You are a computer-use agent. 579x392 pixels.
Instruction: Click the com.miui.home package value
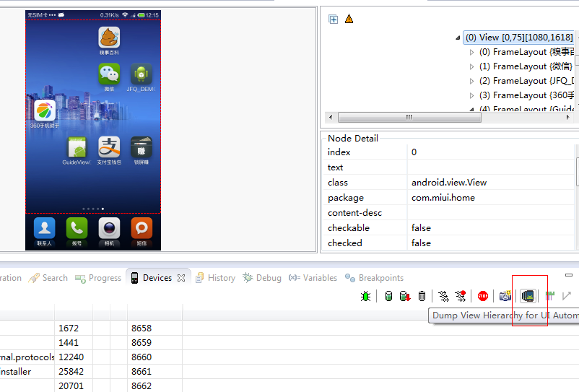pyautogui.click(x=443, y=198)
